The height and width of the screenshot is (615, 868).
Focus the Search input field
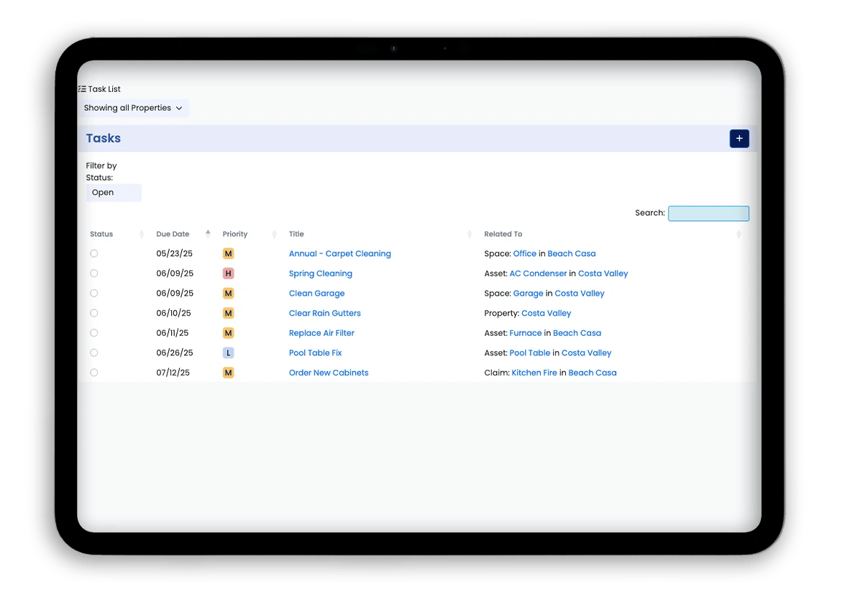click(708, 214)
